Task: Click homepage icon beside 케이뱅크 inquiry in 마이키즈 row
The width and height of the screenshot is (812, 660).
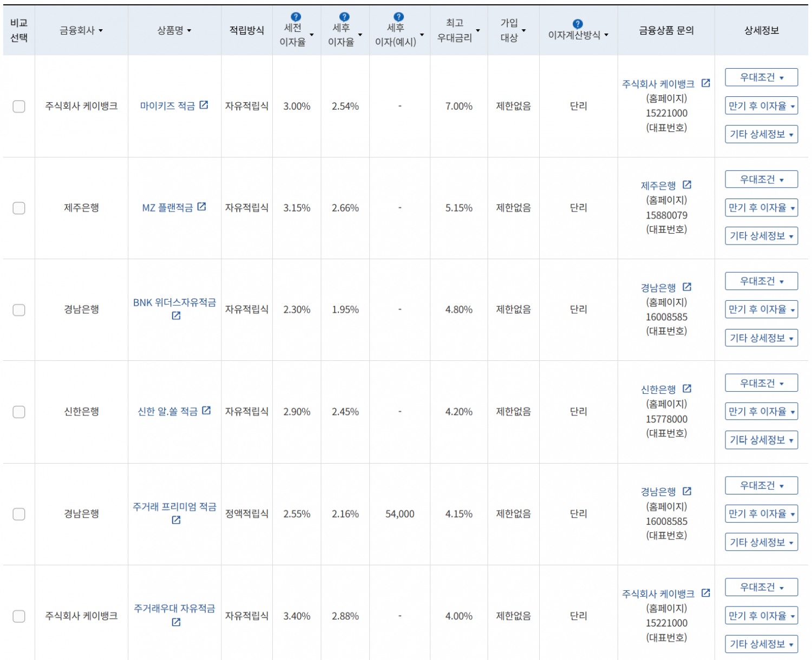Action: [x=705, y=83]
